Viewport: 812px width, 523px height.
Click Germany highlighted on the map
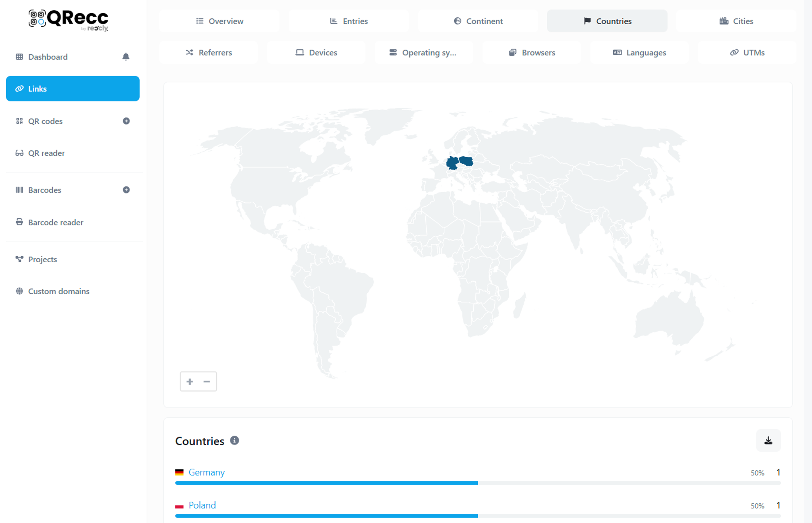[452, 163]
